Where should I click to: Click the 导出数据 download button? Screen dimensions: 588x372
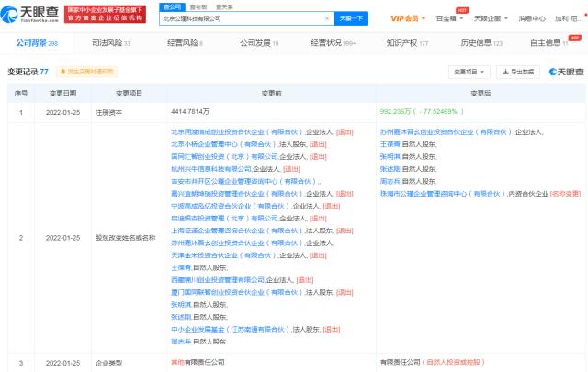(518, 71)
